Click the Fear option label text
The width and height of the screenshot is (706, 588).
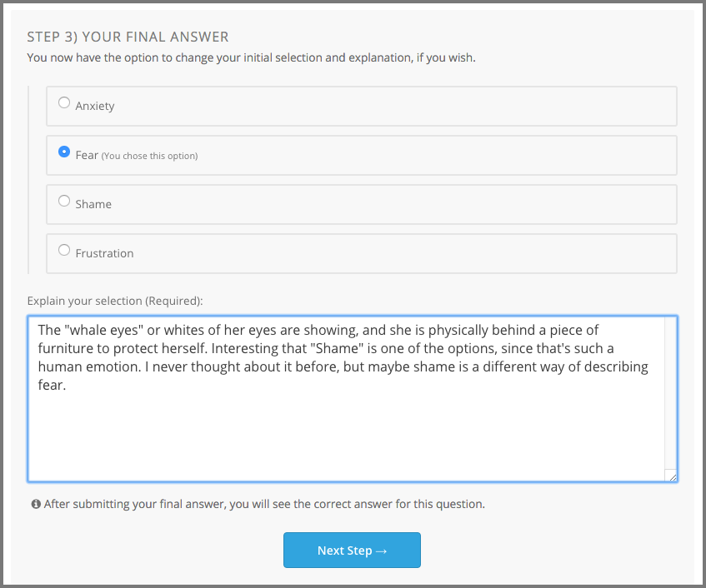tap(87, 155)
